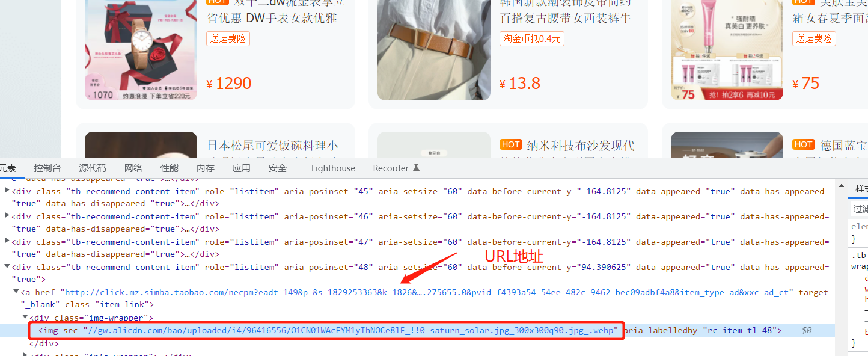Click the HOT badge on sofa item
The image size is (868, 356).
tap(510, 144)
